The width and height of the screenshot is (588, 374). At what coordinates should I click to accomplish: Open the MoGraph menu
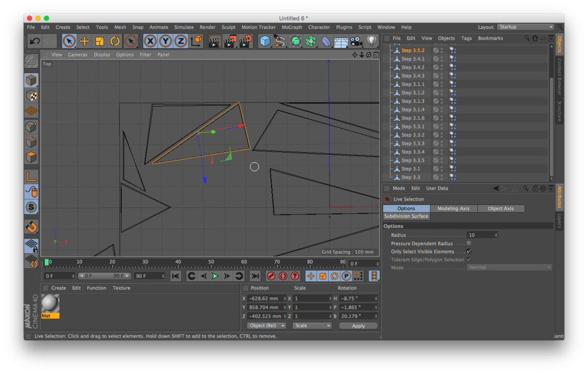pos(292,27)
